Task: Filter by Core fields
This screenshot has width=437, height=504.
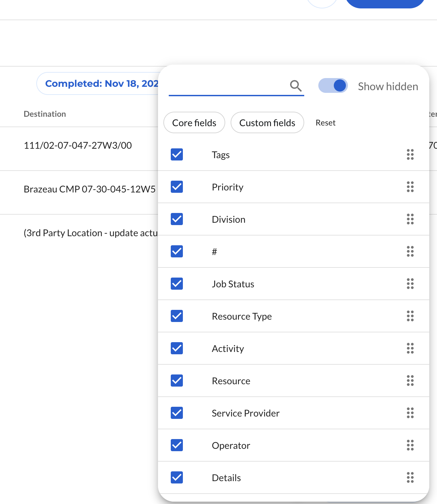Action: coord(194,123)
